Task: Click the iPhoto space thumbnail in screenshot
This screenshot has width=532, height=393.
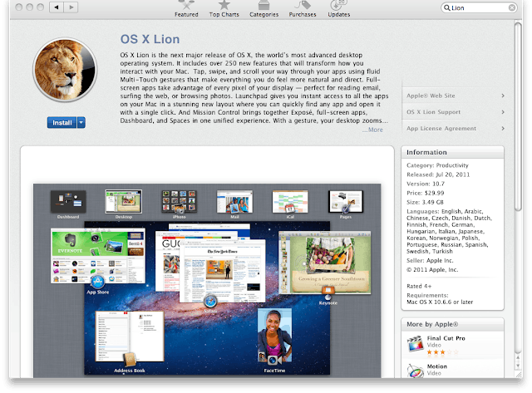Action: click(x=180, y=202)
